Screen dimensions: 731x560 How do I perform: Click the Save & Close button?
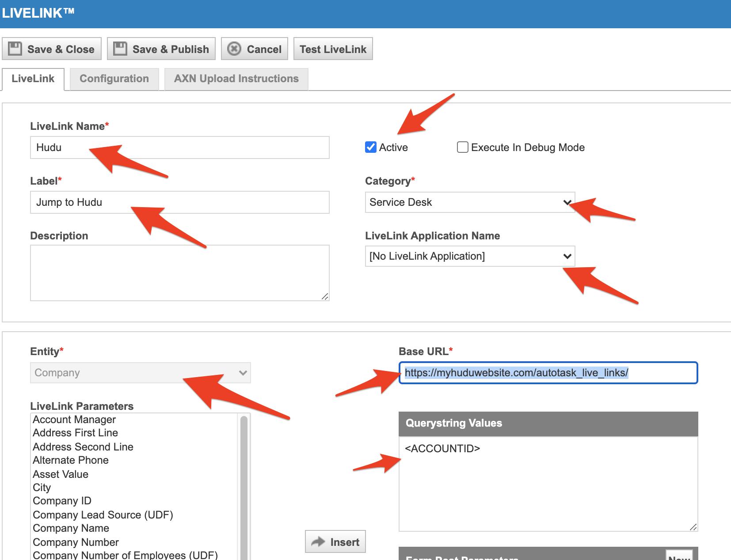tap(52, 49)
